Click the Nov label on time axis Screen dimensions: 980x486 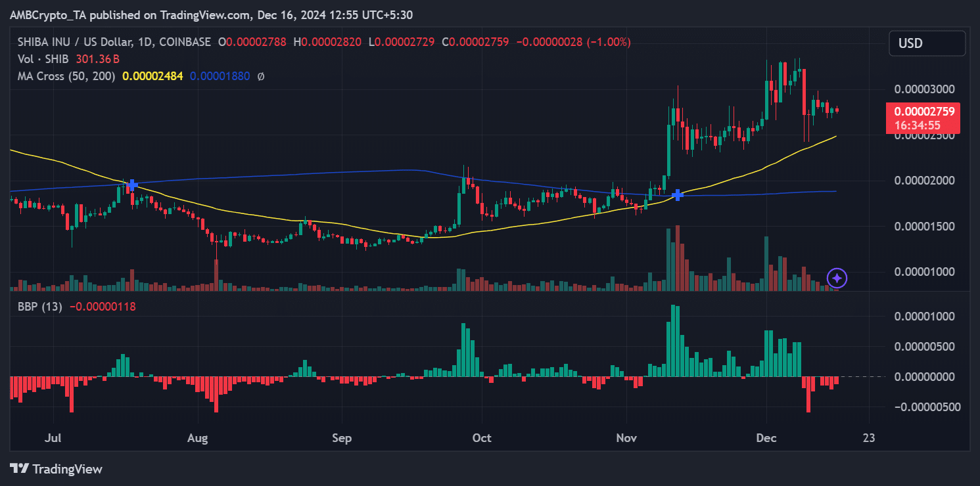626,438
